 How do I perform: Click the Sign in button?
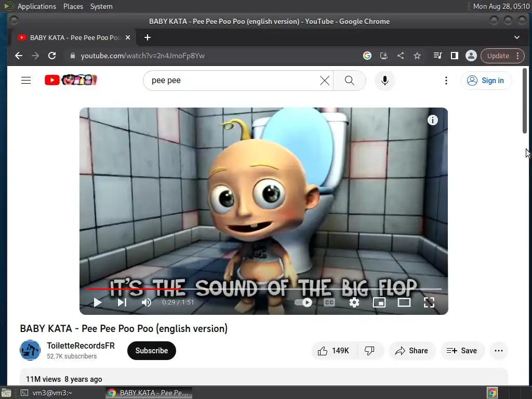(x=486, y=81)
